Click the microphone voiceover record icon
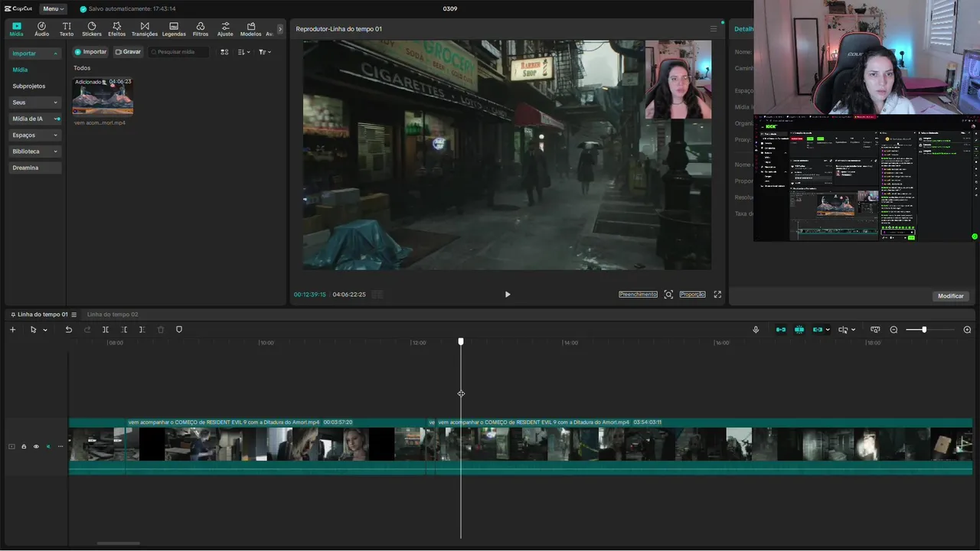 756,330
